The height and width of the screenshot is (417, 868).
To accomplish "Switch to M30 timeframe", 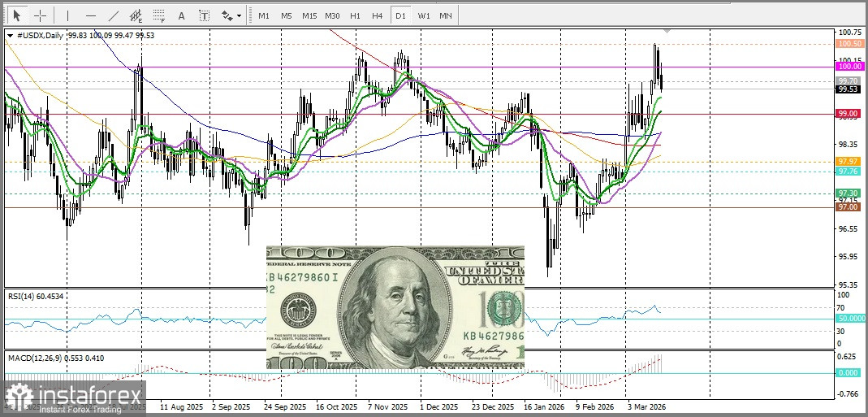I will (332, 15).
